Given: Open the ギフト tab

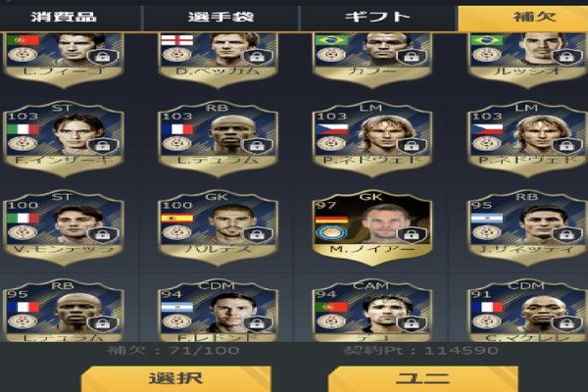Looking at the screenshot, I should pos(377,18).
